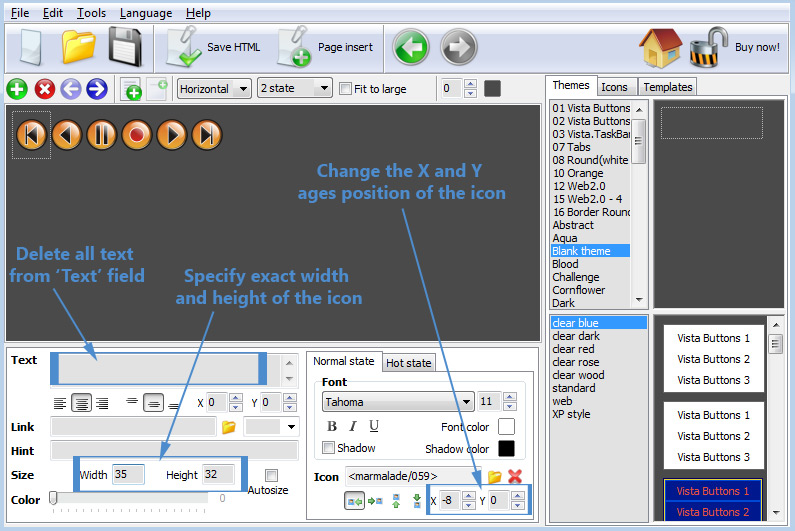Click the Bold formatting icon
Screen dimensions: 795x531
[332, 427]
